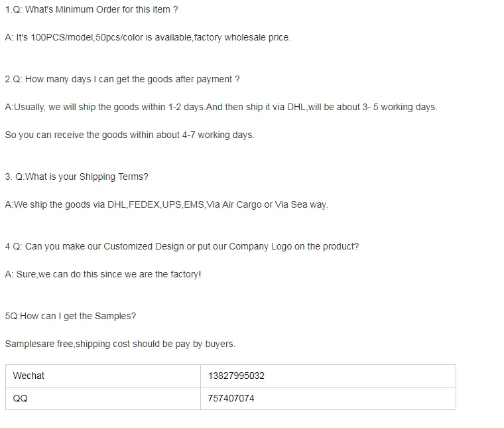The image size is (504, 428).
Task: Click the Shipping Terms question
Action: [x=76, y=177]
